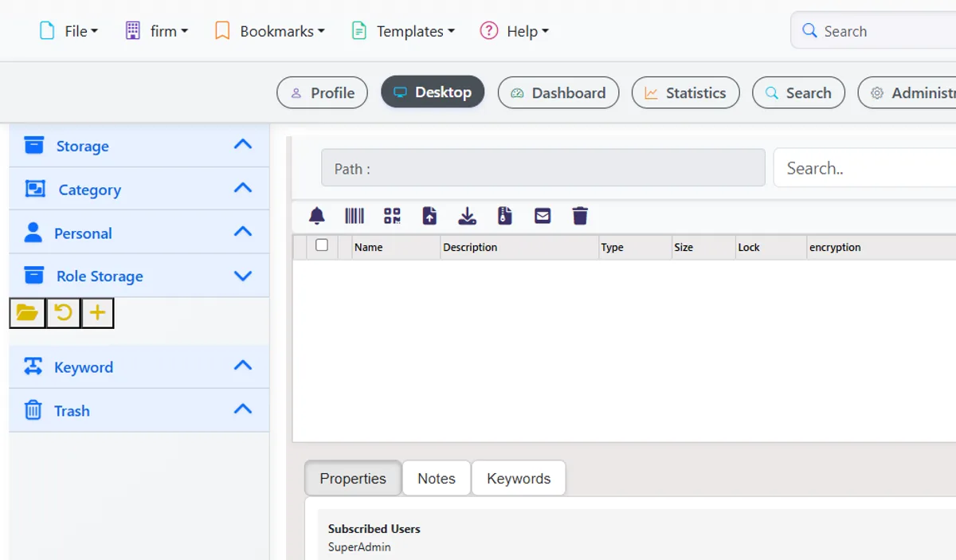Click the file list Search.. field
The width and height of the screenshot is (956, 560).
[x=864, y=168]
